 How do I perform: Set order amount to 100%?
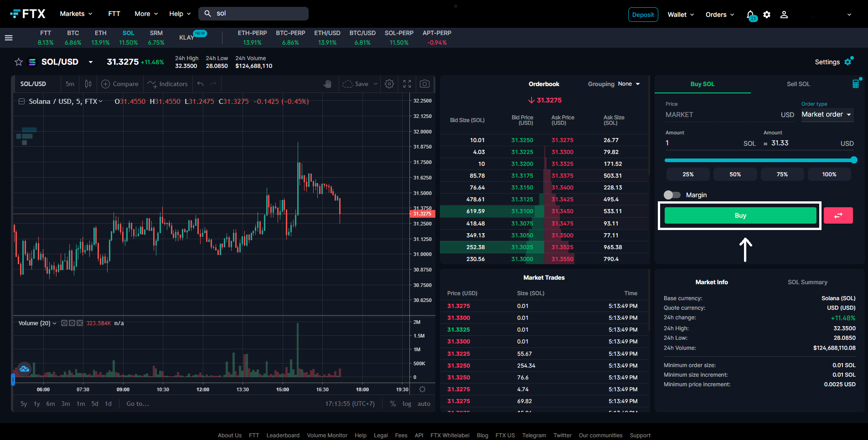[x=829, y=174]
